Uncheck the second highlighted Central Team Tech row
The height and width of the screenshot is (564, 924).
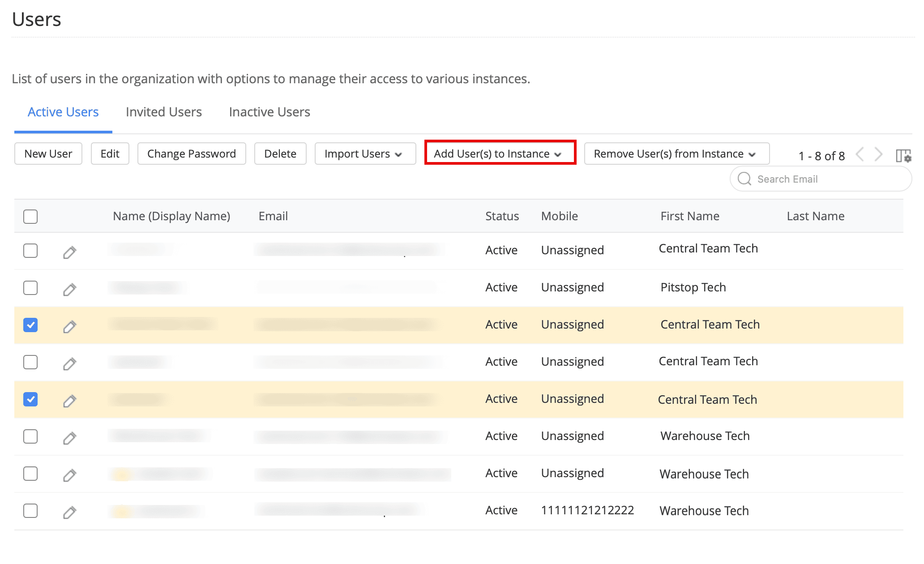pos(30,399)
